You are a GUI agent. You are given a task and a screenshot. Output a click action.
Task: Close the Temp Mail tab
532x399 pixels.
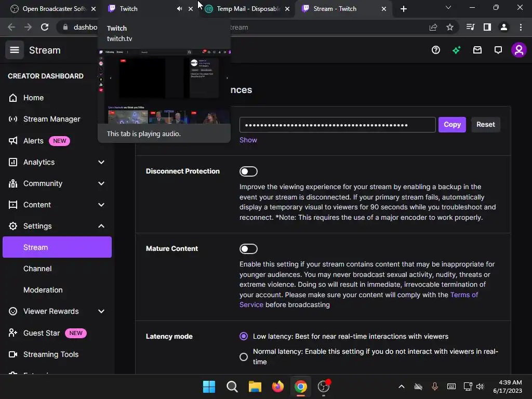tap(287, 9)
